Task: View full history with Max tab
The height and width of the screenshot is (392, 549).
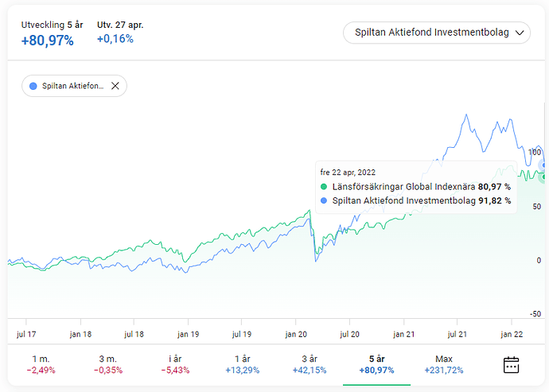Action: (444, 364)
